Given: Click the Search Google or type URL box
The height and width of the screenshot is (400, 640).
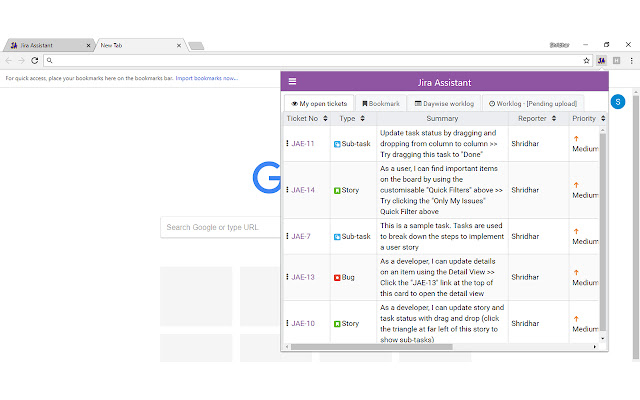Looking at the screenshot, I should click(x=220, y=227).
